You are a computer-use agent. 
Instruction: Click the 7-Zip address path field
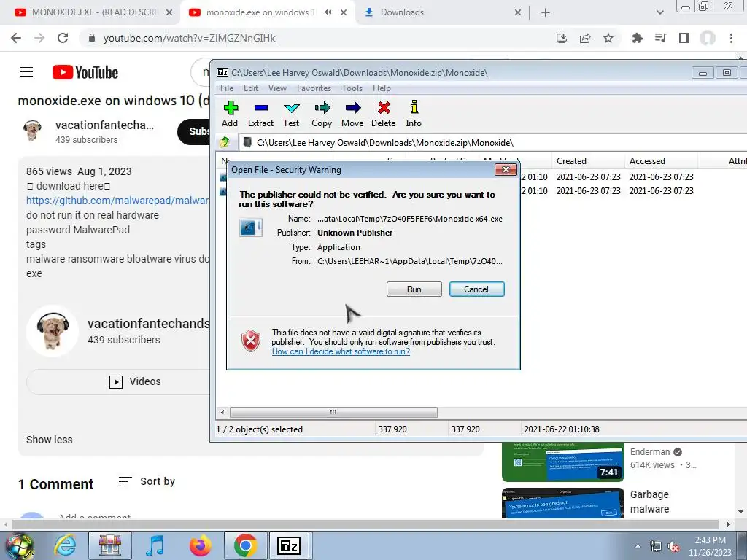click(491, 142)
